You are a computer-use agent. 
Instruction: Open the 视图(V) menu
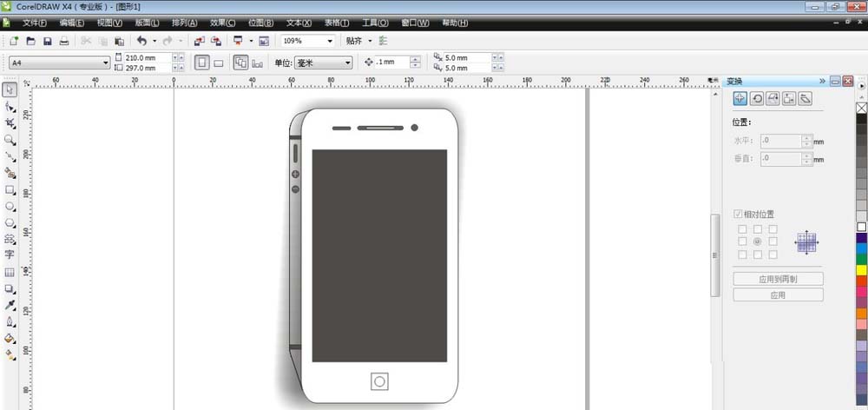click(109, 23)
